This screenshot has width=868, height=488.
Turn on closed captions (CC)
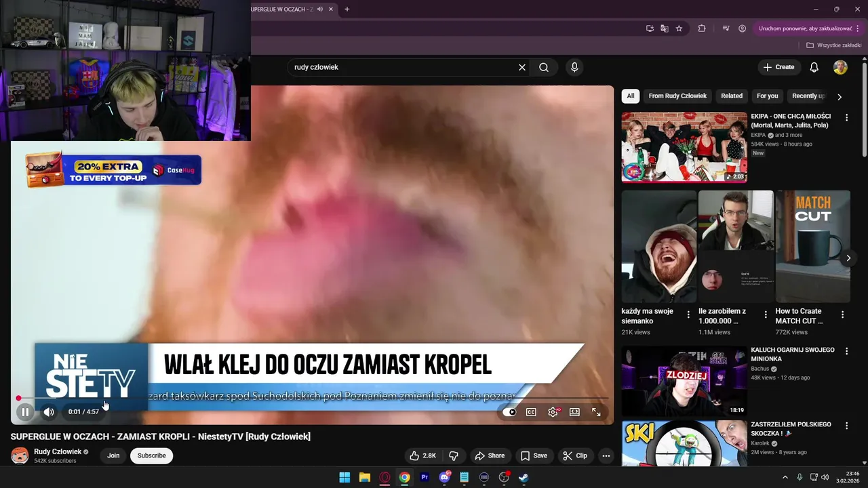[532, 412]
